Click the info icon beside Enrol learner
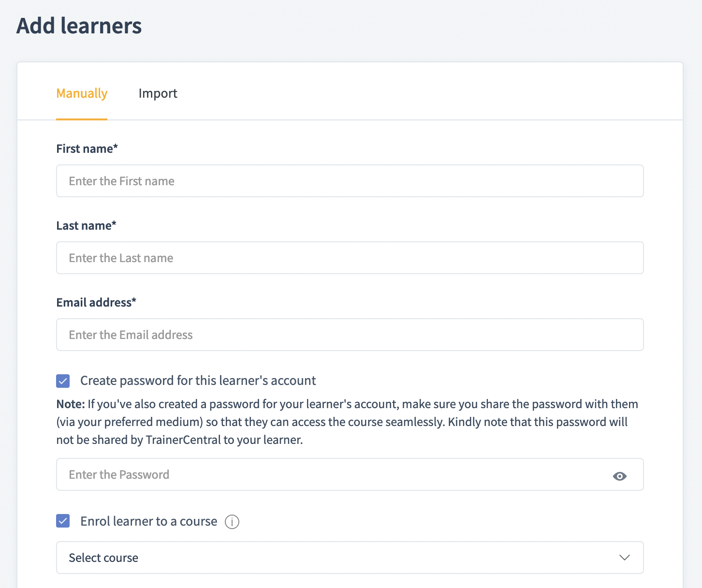702x588 pixels. pos(232,522)
